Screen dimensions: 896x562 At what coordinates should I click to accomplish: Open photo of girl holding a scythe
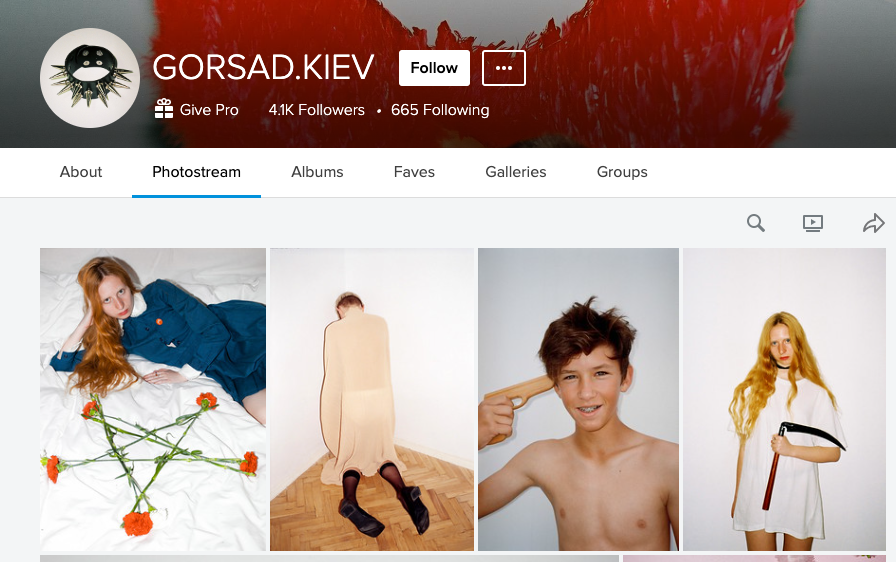tap(784, 399)
